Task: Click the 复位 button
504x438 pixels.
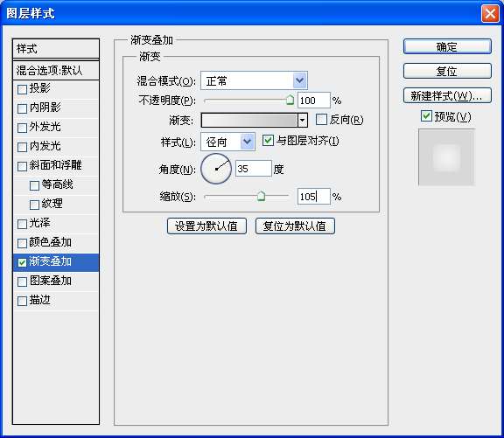Action: (x=447, y=71)
